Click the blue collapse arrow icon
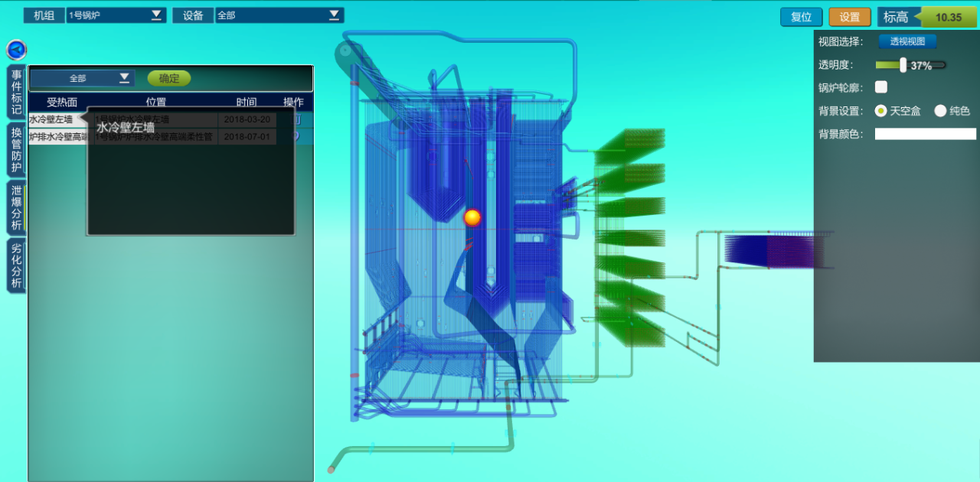 click(16, 50)
